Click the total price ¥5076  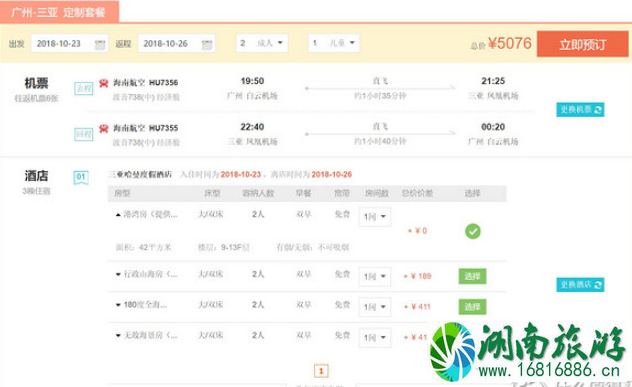click(510, 43)
